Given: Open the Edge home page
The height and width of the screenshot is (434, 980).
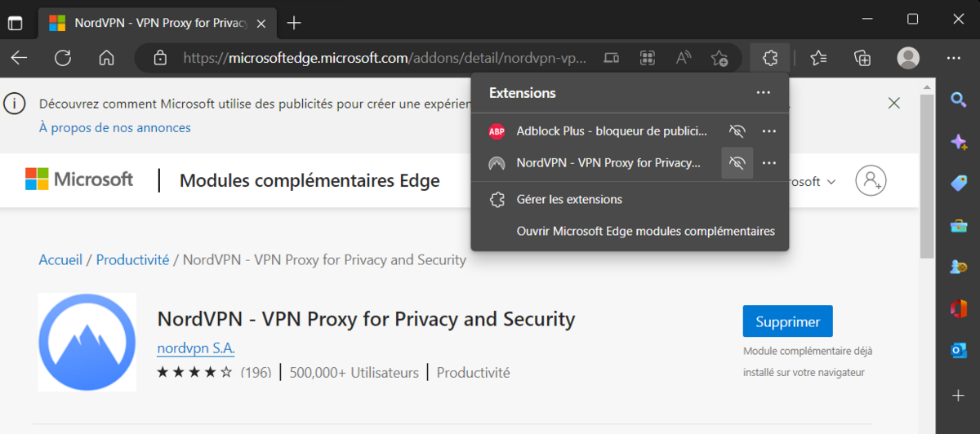Looking at the screenshot, I should (106, 58).
